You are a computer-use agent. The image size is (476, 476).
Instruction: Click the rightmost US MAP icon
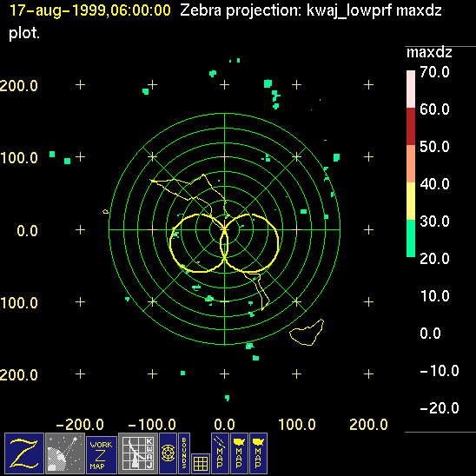click(258, 453)
